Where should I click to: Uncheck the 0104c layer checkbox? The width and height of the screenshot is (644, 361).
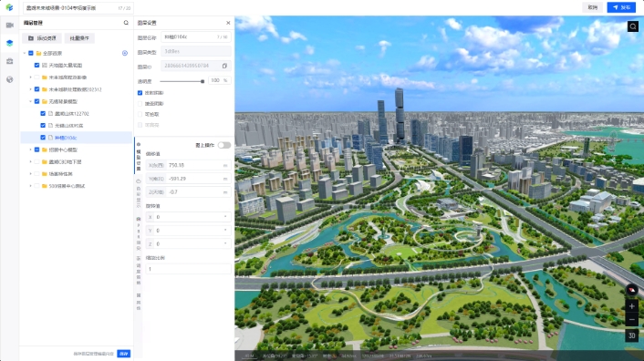(43, 138)
